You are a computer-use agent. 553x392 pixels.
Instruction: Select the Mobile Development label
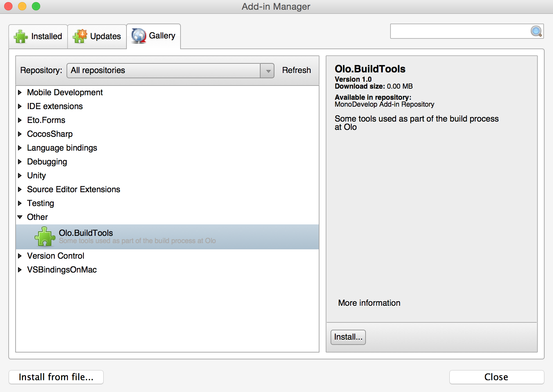65,92
